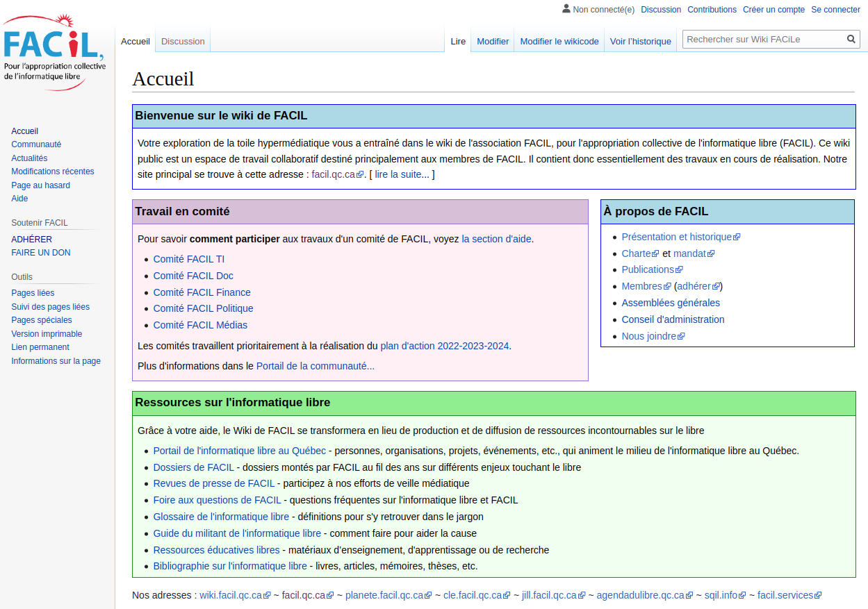The width and height of the screenshot is (868, 609).
Task: Open Version imprimable
Action: [47, 334]
